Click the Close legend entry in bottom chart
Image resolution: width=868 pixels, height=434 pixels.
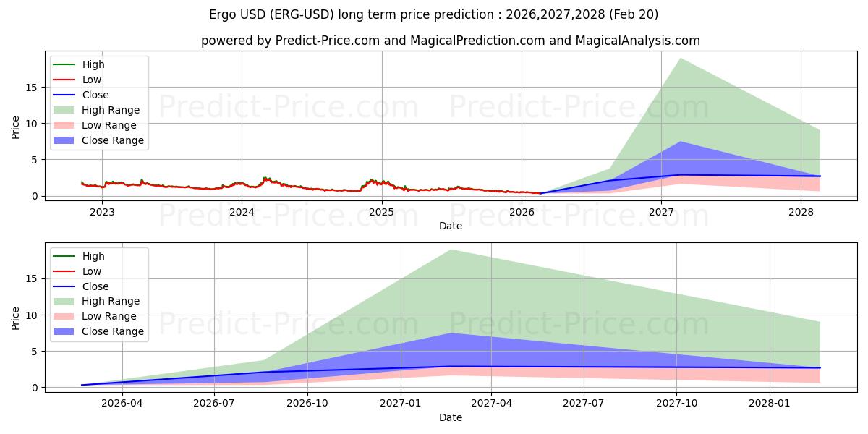[x=81, y=286]
